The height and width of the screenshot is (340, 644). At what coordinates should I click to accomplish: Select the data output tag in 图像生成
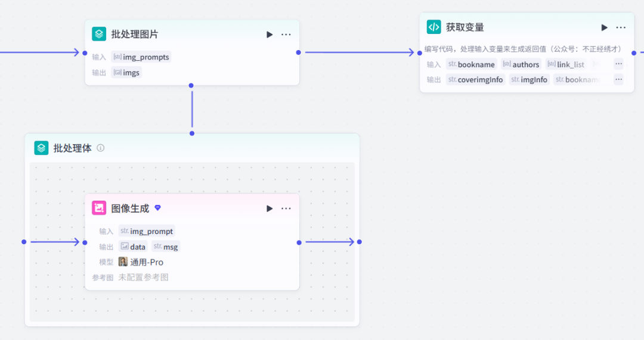[133, 247]
